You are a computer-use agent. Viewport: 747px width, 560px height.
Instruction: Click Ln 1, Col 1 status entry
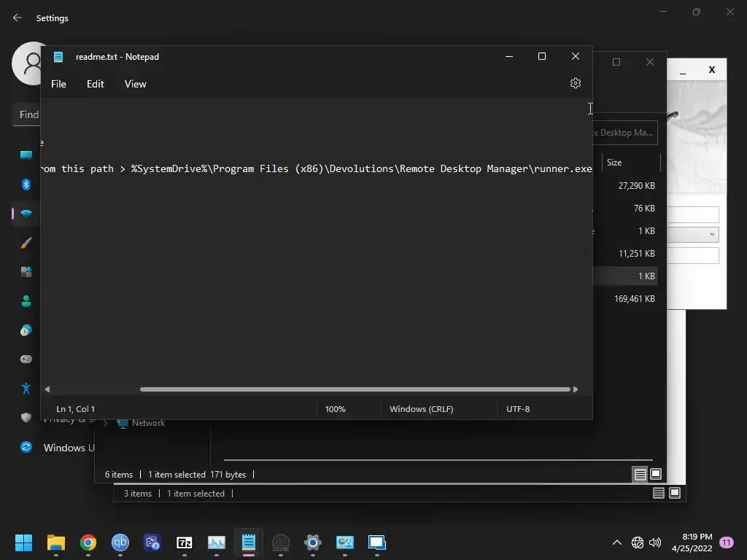click(x=75, y=409)
